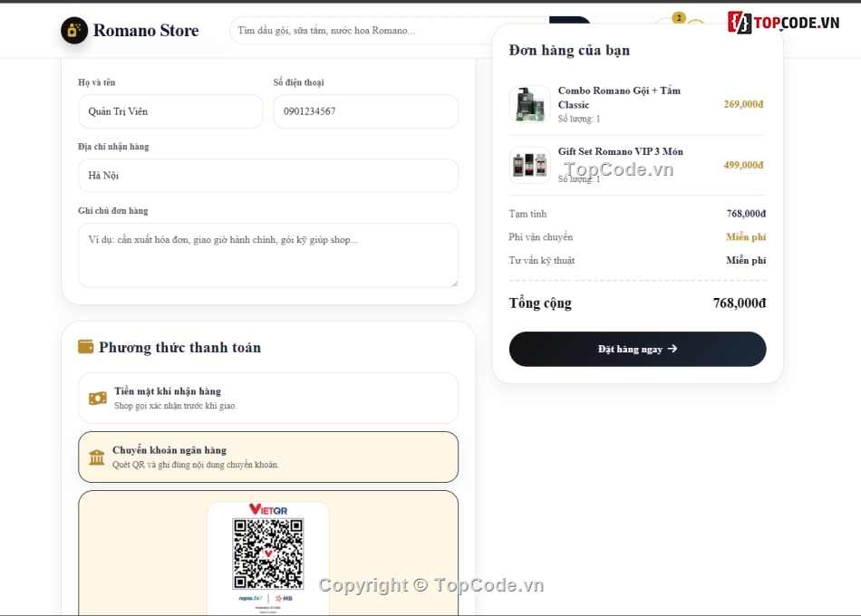Click the Gift Set Romano VIP thumbnail
This screenshot has width=861, height=616.
point(529,165)
